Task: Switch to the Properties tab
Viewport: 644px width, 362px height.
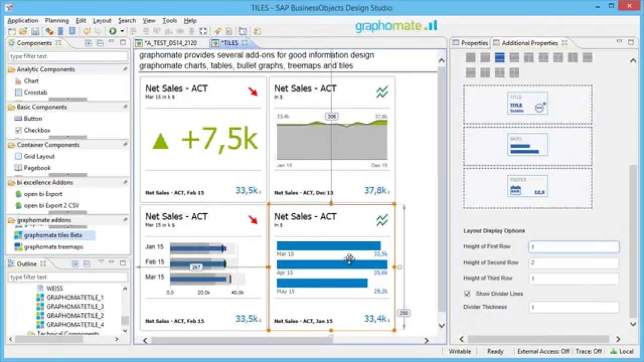Action: [x=470, y=43]
